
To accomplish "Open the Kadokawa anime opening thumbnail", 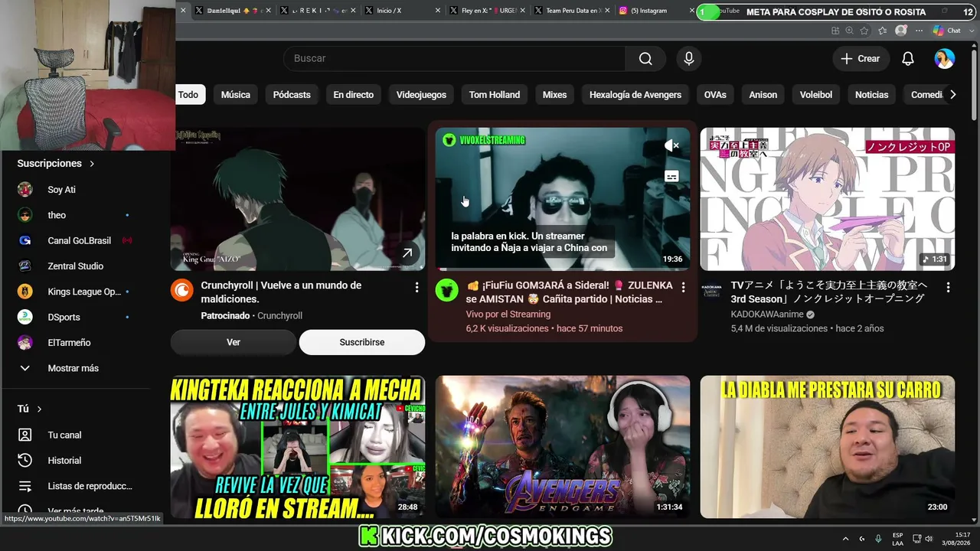I will (828, 199).
